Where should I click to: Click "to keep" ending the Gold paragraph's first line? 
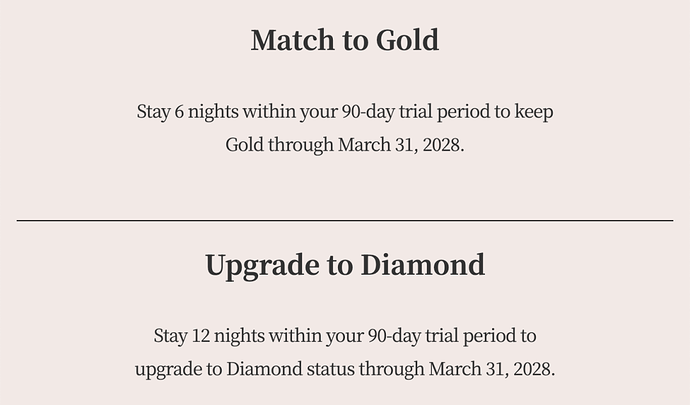click(x=517, y=111)
